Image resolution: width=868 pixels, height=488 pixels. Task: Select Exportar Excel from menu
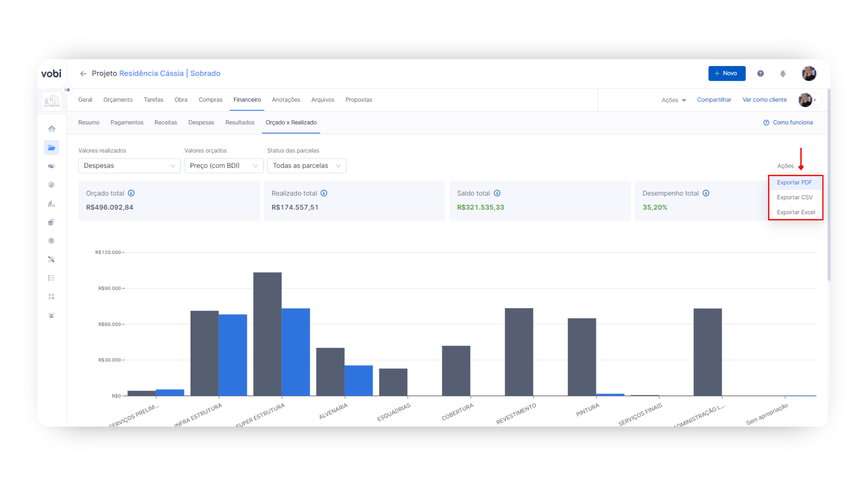point(796,212)
